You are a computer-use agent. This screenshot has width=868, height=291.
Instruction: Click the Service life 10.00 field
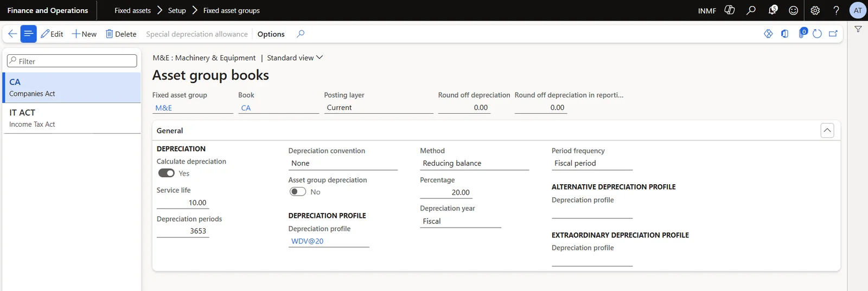pos(183,203)
